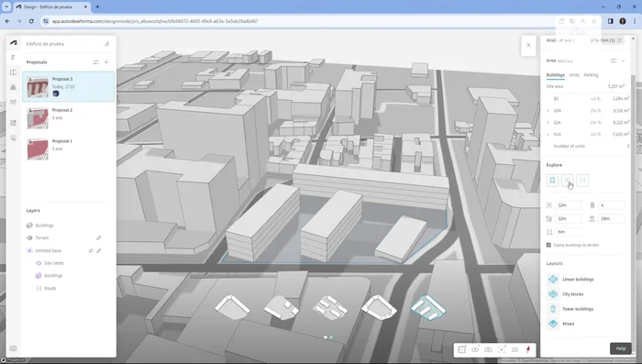Image resolution: width=642 pixels, height=364 pixels.
Task: Open a new browser tab
Action: (x=97, y=7)
